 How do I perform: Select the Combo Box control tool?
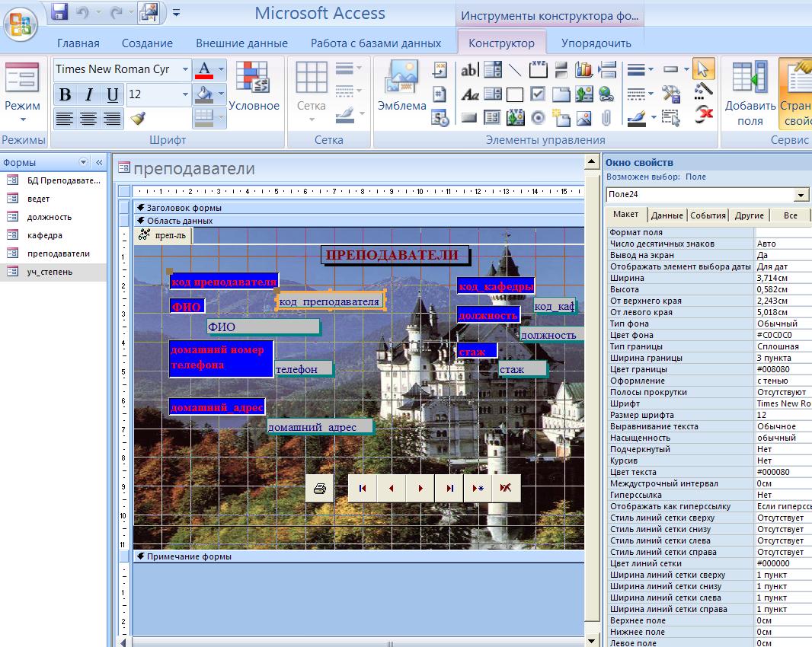tap(493, 69)
